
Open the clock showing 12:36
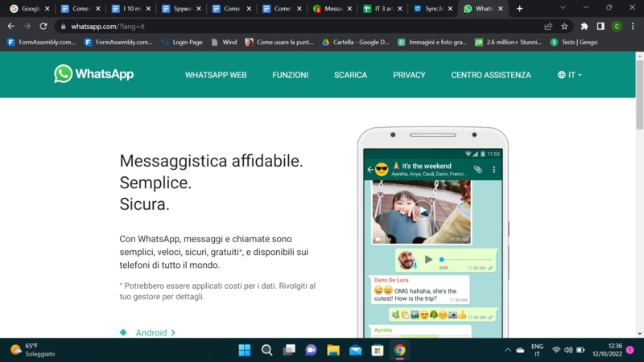pos(607,350)
